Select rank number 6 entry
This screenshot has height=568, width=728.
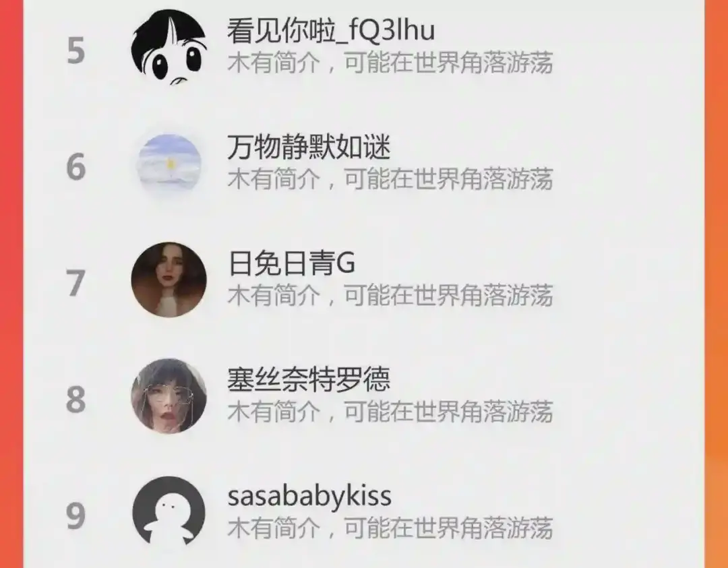click(x=76, y=167)
